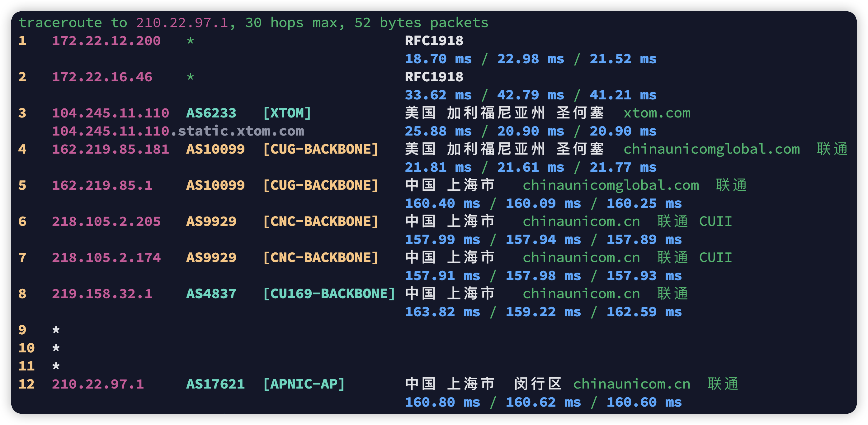Click chinaunicomglobal.com on hop 5
The width and height of the screenshot is (868, 425).
(611, 185)
